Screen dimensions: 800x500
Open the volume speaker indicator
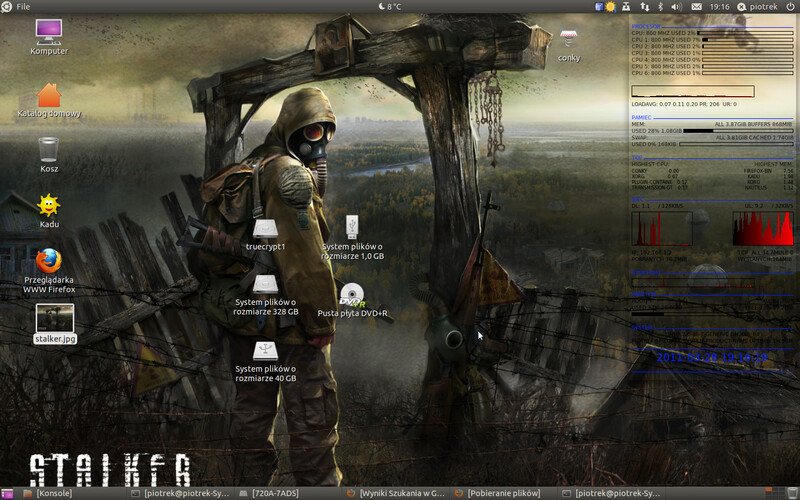coord(676,7)
